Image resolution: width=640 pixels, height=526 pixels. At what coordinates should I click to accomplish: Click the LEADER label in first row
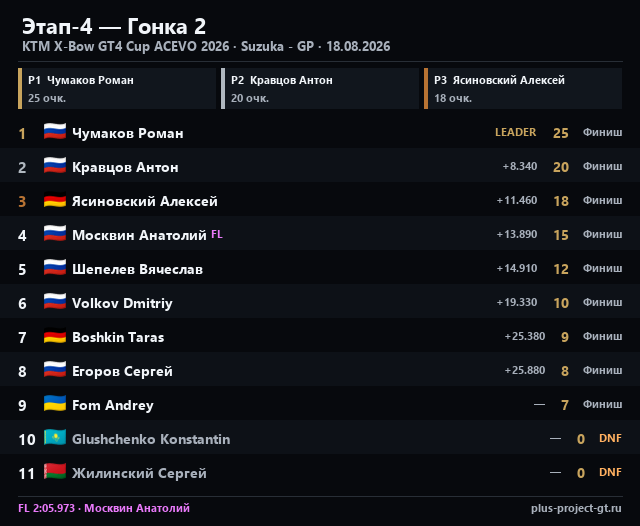click(516, 132)
